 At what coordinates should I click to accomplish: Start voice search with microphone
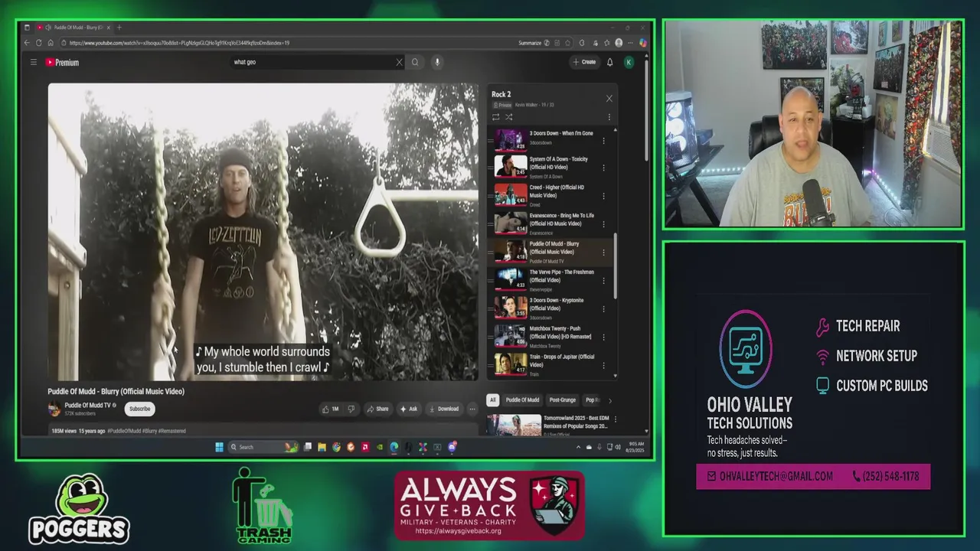click(437, 62)
